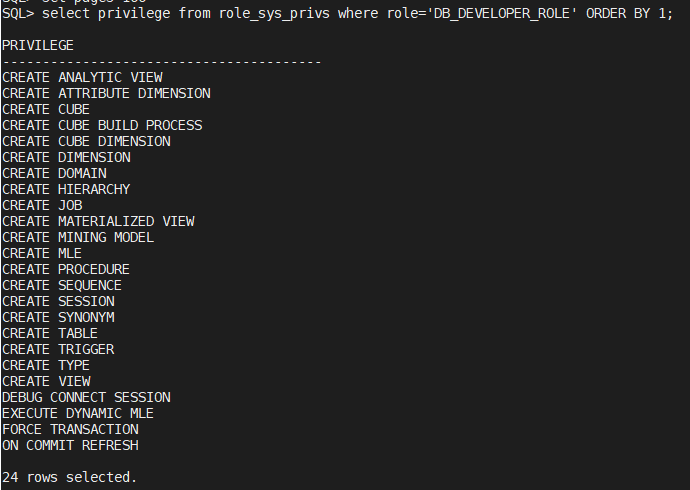Click the CREATE SEQUENCE row
The image size is (690, 490).
[x=62, y=285]
